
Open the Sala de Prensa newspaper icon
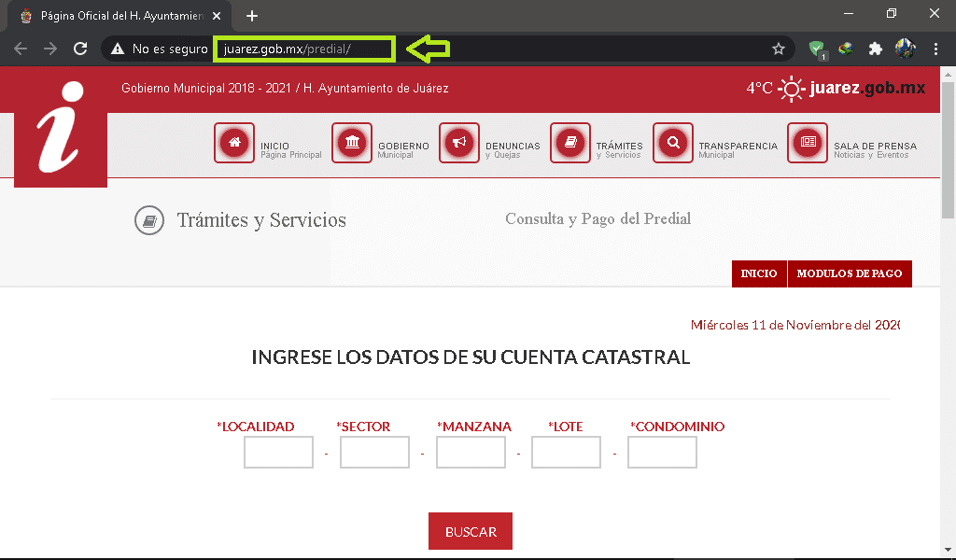[x=808, y=143]
